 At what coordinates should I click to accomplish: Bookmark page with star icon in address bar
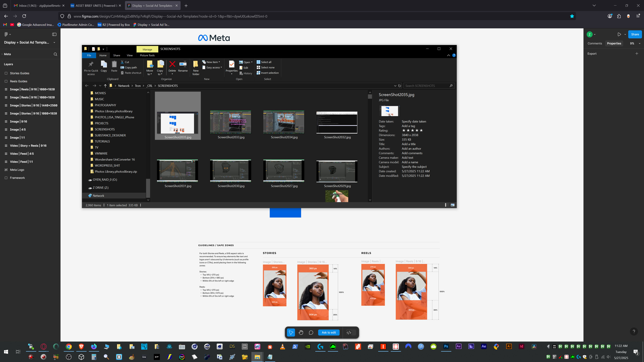click(572, 16)
